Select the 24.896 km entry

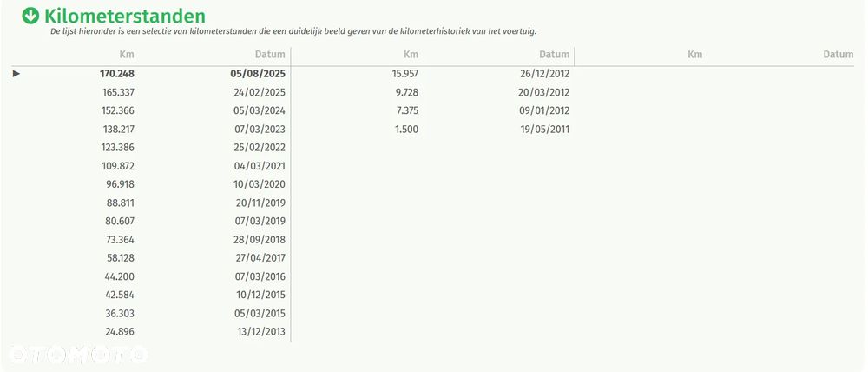(x=121, y=332)
